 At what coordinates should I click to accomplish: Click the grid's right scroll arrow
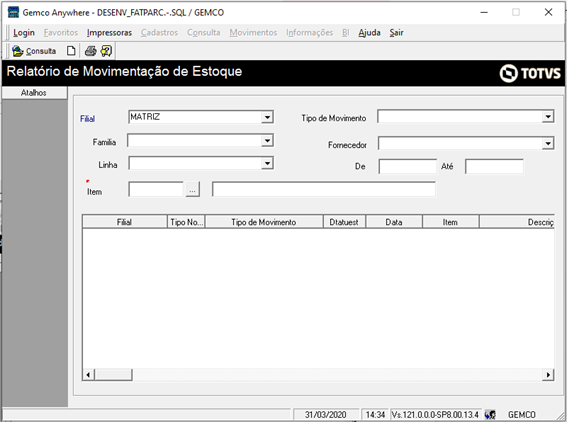pos(548,375)
